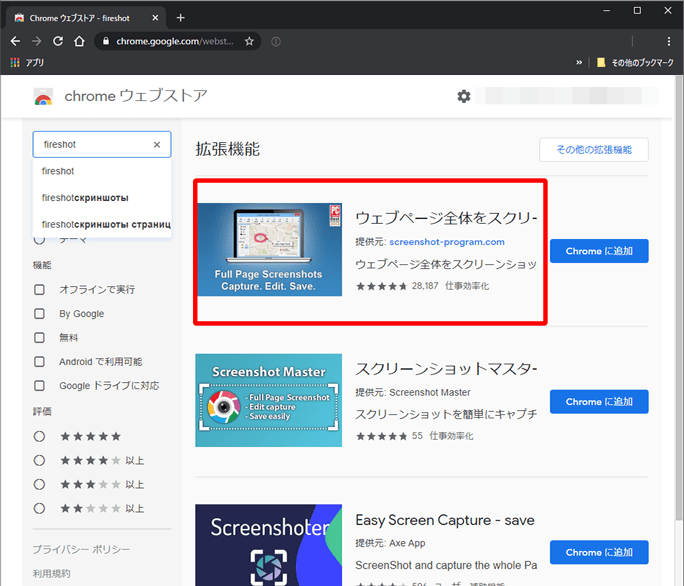Image resolution: width=684 pixels, height=586 pixels.
Task: Add Screenshot Master with Chrome に追加
Action: point(599,401)
